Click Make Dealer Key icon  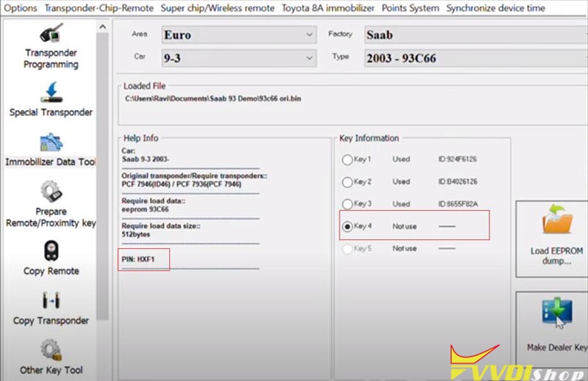557,313
